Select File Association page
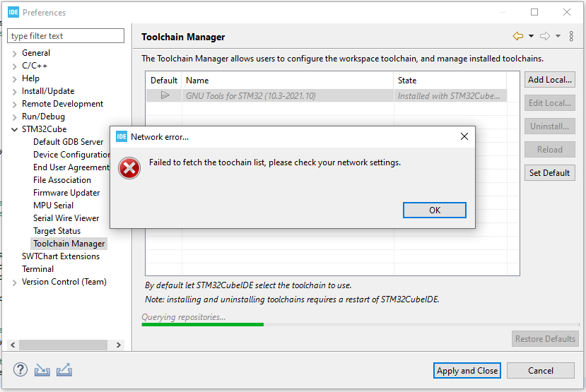Screen dimensions: 586x392 (x=62, y=180)
